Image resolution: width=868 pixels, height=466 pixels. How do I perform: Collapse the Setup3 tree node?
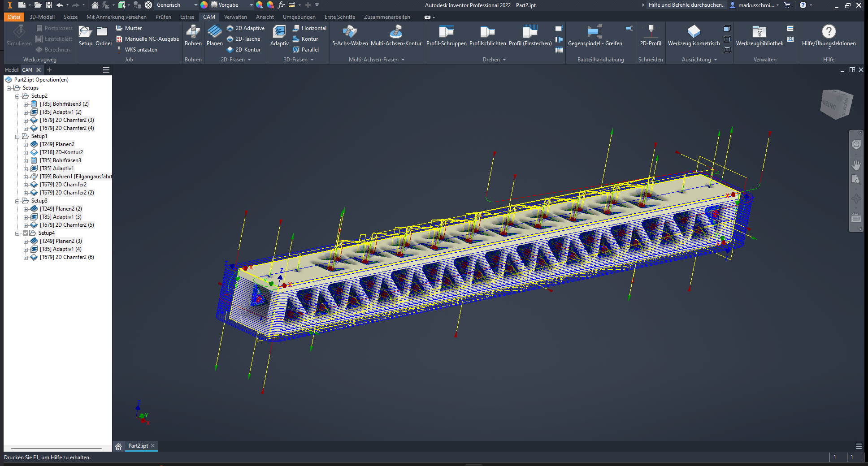[17, 201]
